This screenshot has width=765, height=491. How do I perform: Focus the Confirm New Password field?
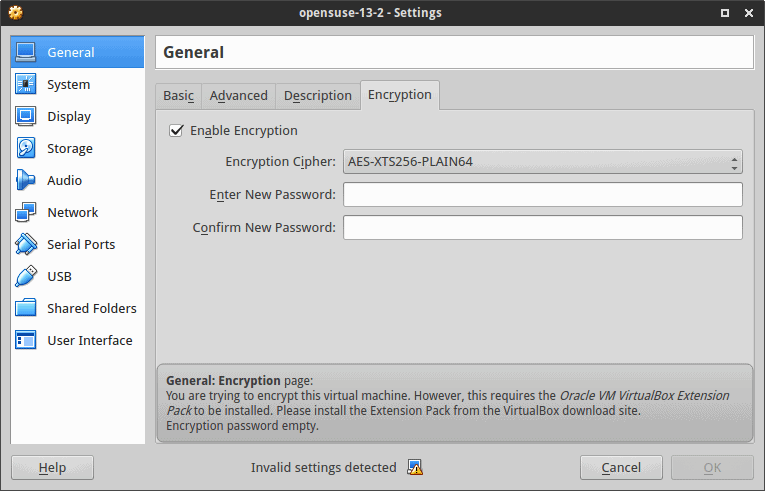click(x=543, y=227)
